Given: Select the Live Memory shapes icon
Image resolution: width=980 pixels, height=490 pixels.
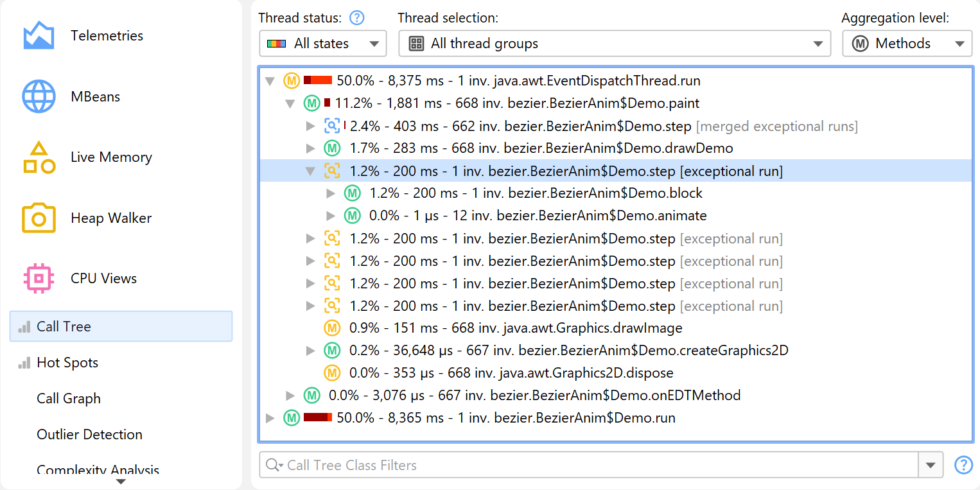Looking at the screenshot, I should point(39,157).
